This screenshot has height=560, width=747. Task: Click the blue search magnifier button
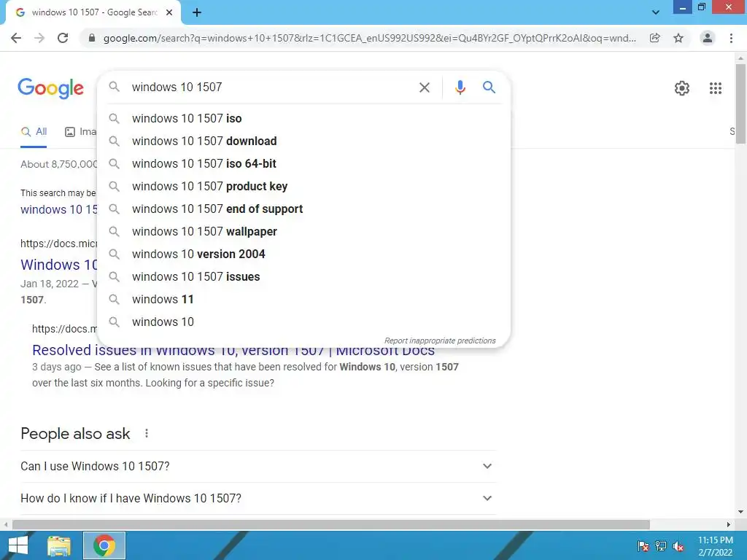[x=489, y=87]
